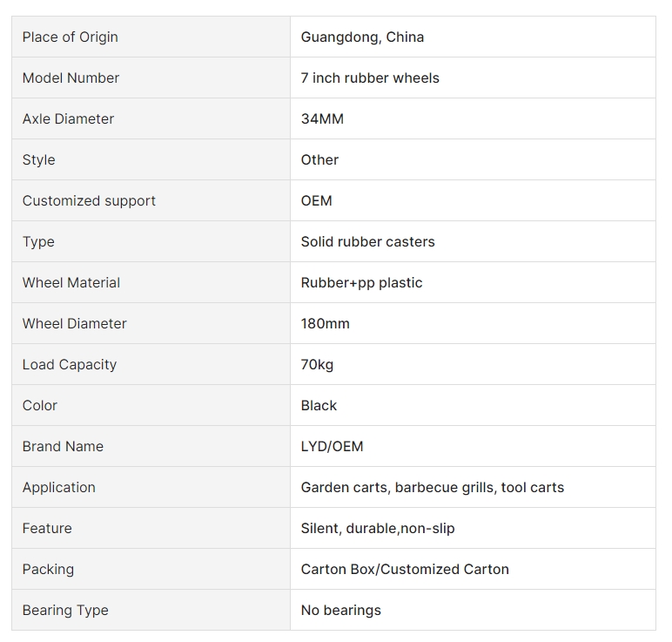Select the Carton Box/Customized Carton value

pos(405,569)
